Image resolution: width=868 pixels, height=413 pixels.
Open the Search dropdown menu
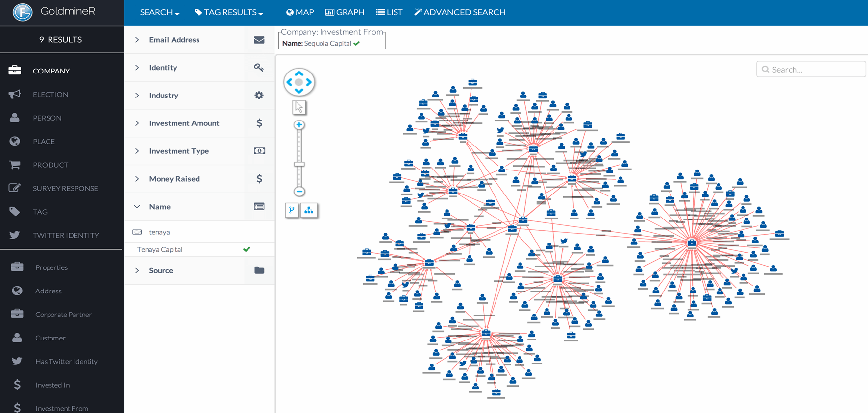[159, 12]
